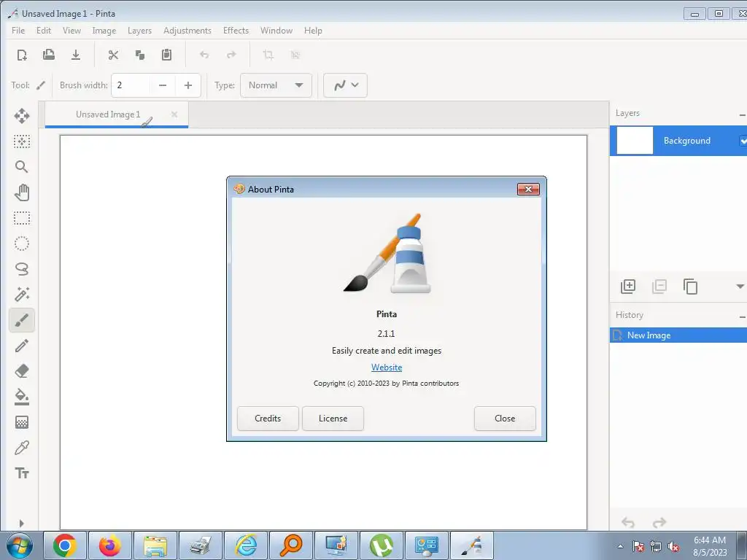Open uTorrent from taskbar
This screenshot has width=747, height=560.
click(382, 546)
